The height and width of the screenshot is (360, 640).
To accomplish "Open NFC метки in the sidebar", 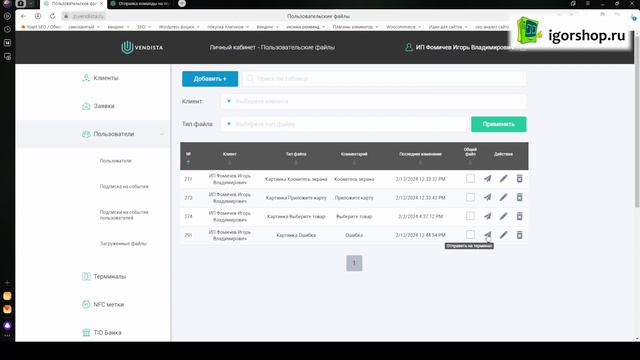I will [109, 304].
